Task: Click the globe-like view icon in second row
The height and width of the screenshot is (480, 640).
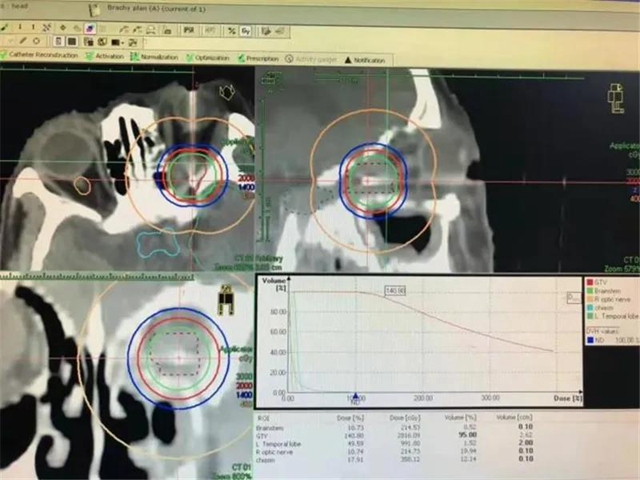Action: pos(102,42)
